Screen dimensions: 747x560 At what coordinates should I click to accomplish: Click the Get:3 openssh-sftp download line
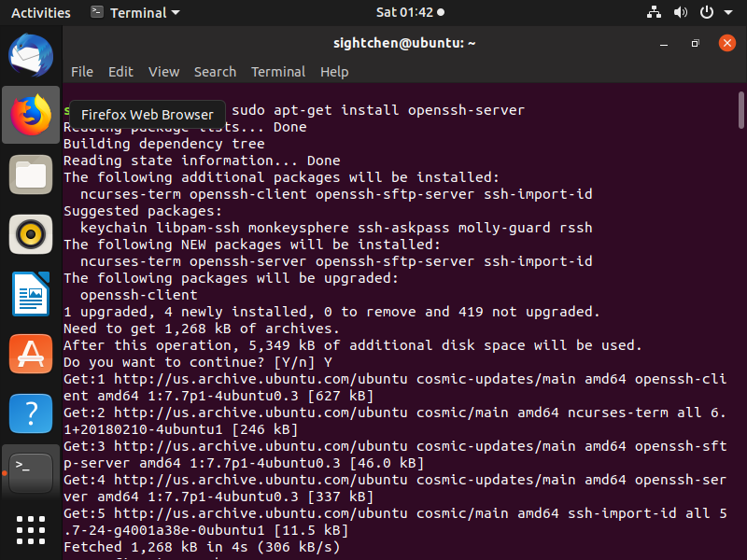coord(395,455)
